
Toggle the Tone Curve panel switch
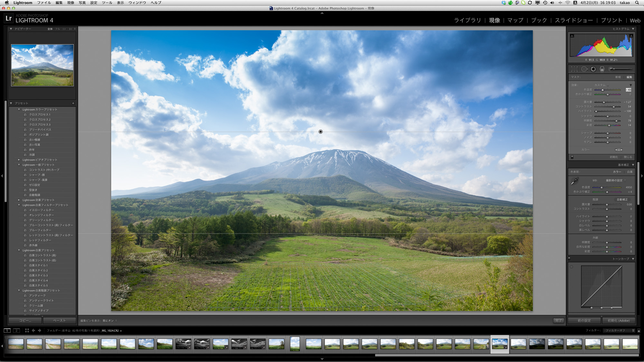click(x=569, y=258)
